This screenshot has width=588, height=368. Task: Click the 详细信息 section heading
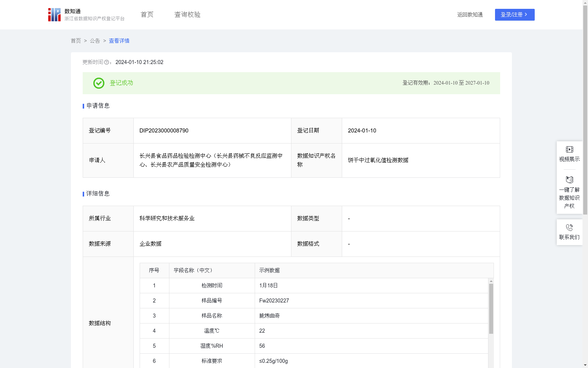point(98,194)
